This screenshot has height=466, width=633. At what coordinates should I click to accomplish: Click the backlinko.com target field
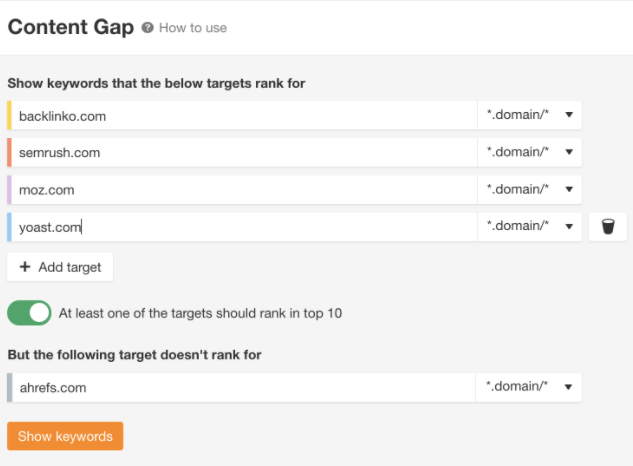click(x=240, y=115)
